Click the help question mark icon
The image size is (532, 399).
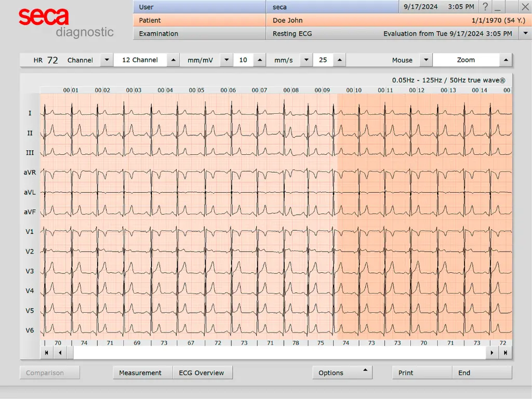tap(485, 7)
